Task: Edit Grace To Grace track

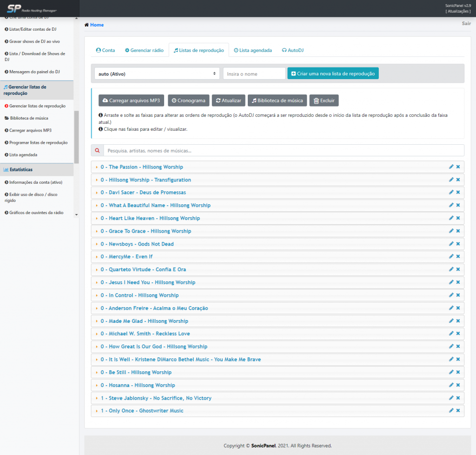Action: click(451, 231)
